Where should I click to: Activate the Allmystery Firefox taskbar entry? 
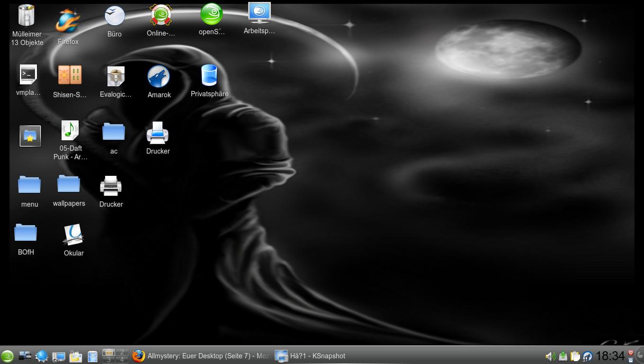[201, 356]
